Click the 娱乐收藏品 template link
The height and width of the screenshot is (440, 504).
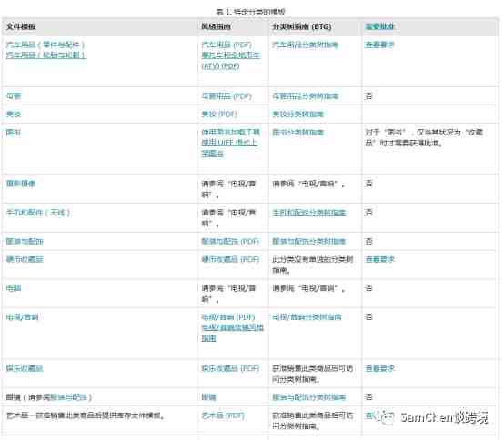pos(25,368)
